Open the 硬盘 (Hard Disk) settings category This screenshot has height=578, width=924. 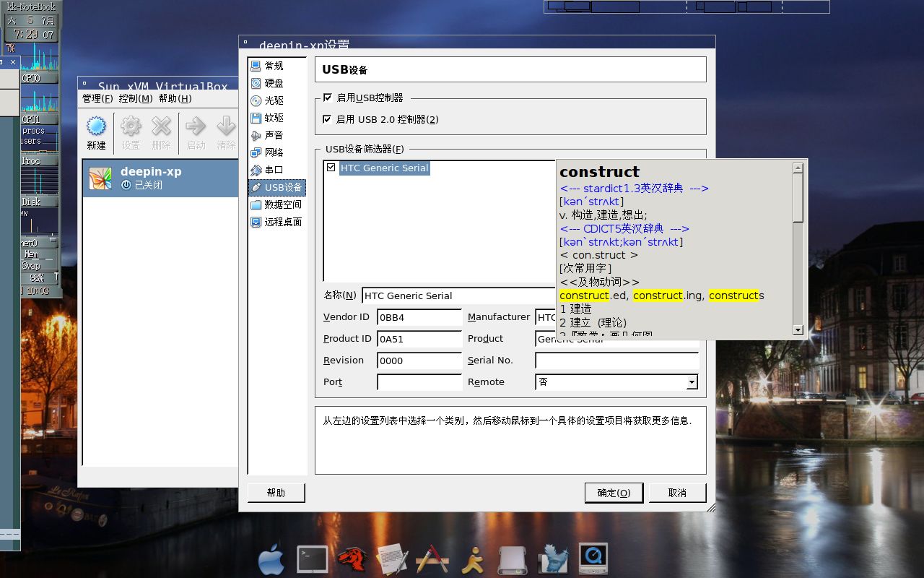(x=277, y=83)
